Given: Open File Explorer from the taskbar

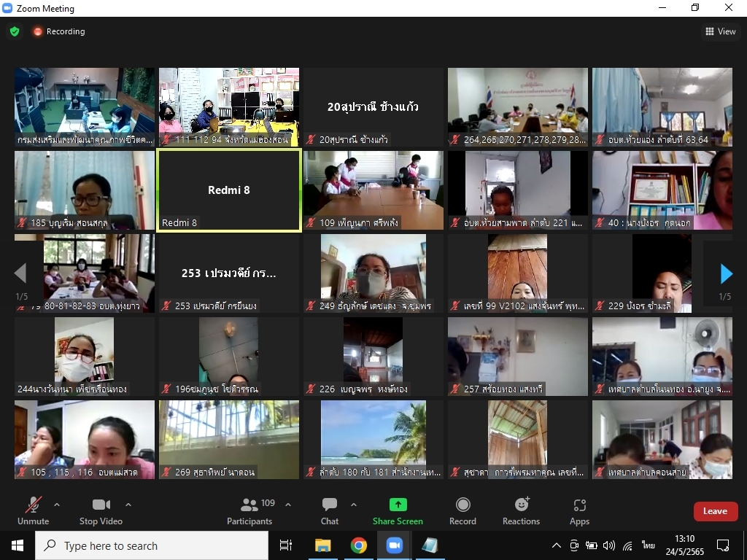Looking at the screenshot, I should coord(322,545).
